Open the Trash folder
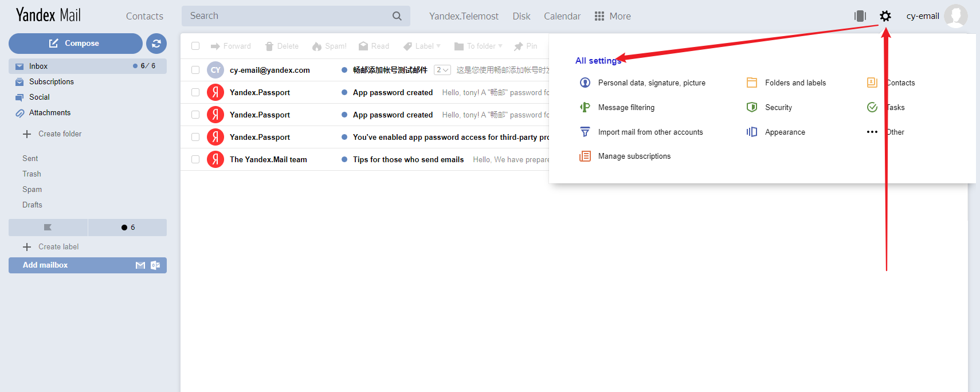Screen dimensions: 980x392 (x=32, y=174)
